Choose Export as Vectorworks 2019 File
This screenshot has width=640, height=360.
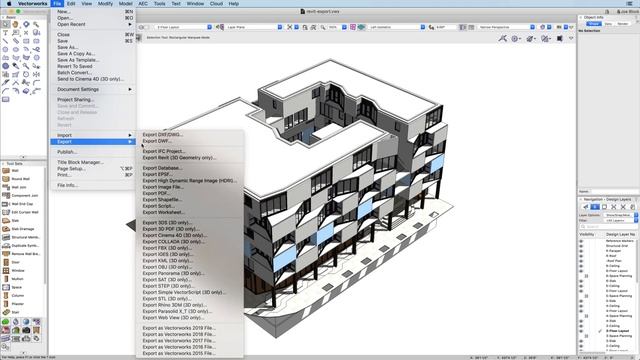click(179, 328)
